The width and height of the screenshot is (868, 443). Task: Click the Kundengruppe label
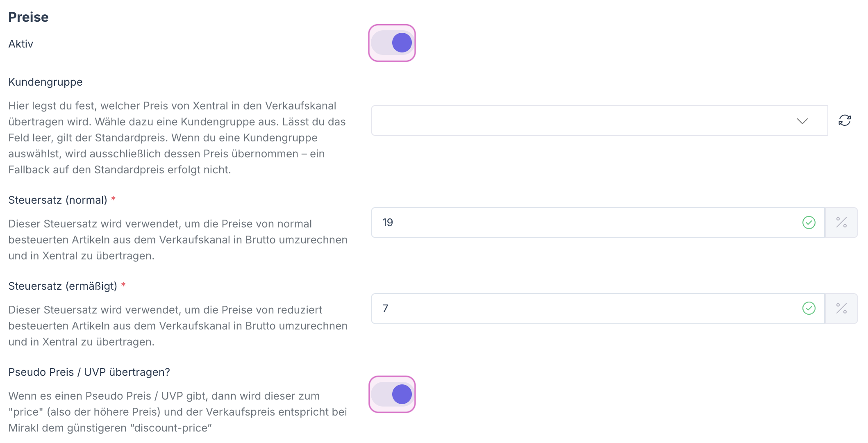(x=45, y=82)
